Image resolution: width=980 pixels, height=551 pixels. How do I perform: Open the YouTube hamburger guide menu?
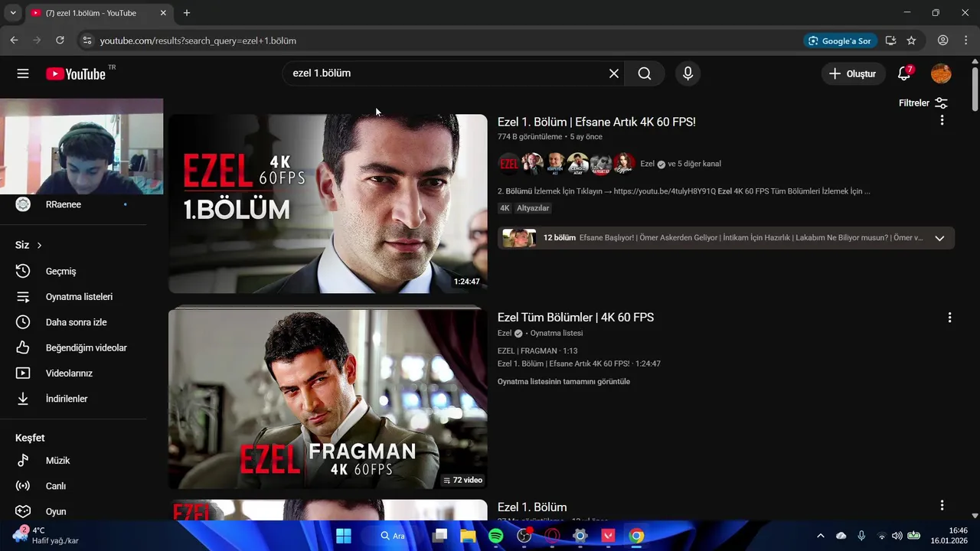pos(23,73)
